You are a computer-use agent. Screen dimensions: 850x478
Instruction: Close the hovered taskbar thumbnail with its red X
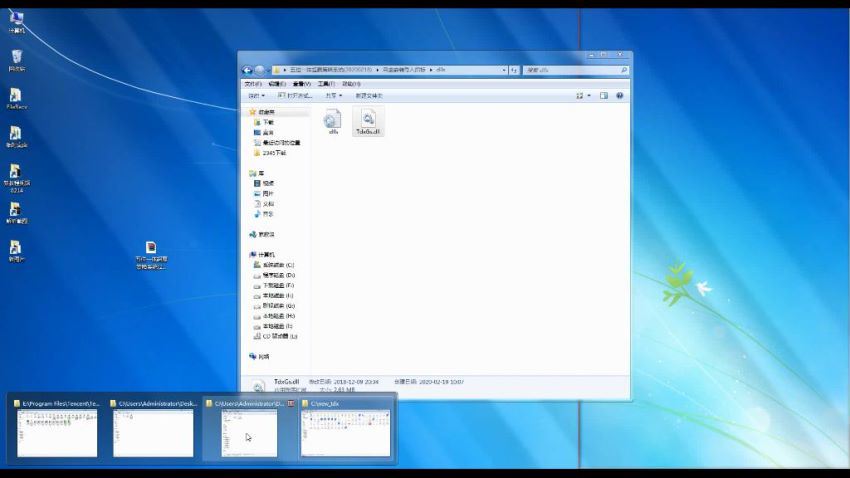pos(291,404)
